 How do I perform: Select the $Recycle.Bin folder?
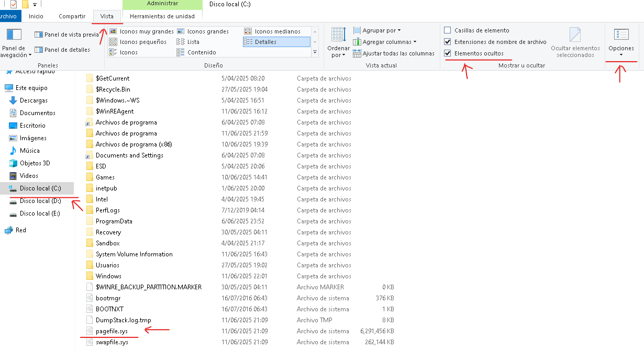coord(113,89)
